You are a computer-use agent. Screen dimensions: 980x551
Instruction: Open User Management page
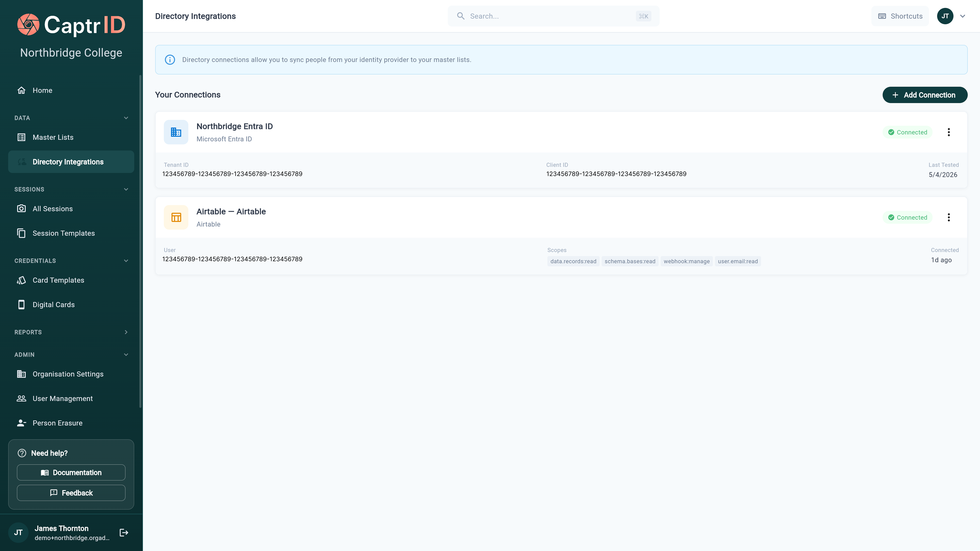tap(71, 398)
